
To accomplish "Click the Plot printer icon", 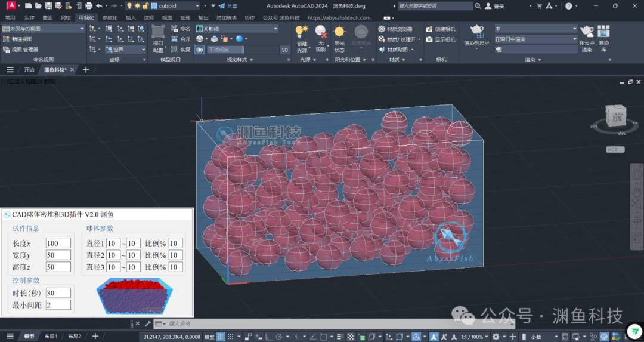I will click(x=89, y=6).
